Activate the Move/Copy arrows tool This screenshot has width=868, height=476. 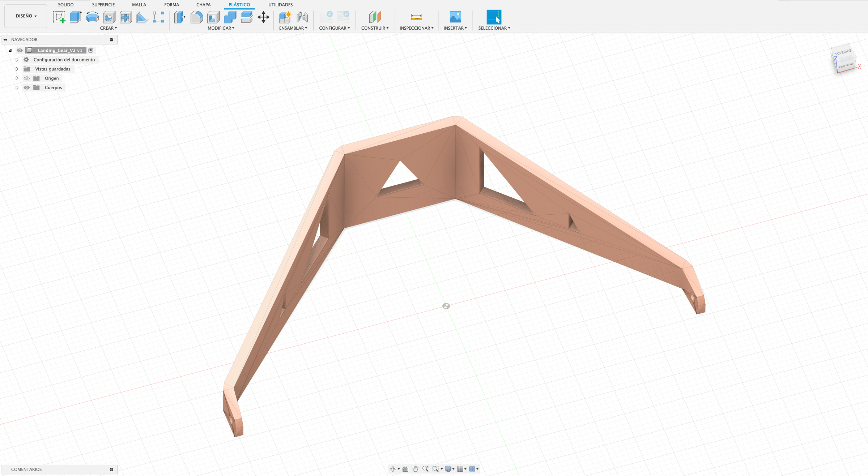pyautogui.click(x=263, y=17)
